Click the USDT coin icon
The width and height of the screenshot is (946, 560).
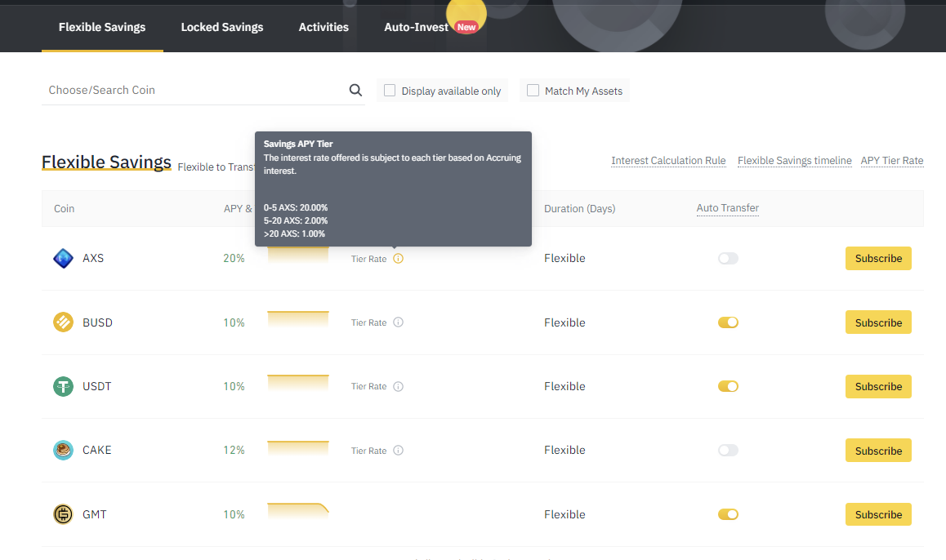click(63, 386)
